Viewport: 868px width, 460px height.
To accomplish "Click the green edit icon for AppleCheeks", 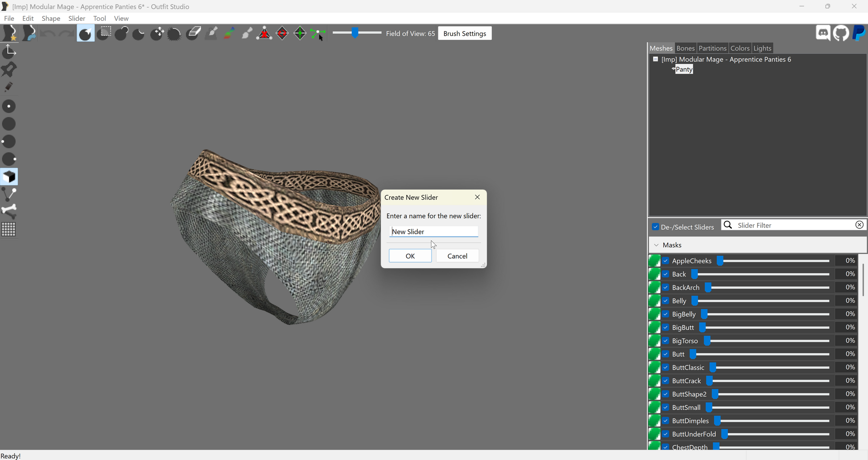I will coord(654,261).
